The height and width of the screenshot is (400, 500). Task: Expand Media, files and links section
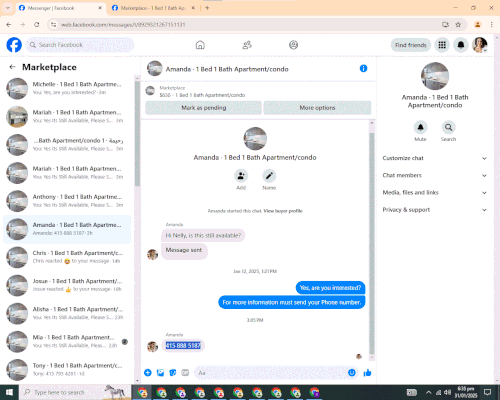click(435, 193)
